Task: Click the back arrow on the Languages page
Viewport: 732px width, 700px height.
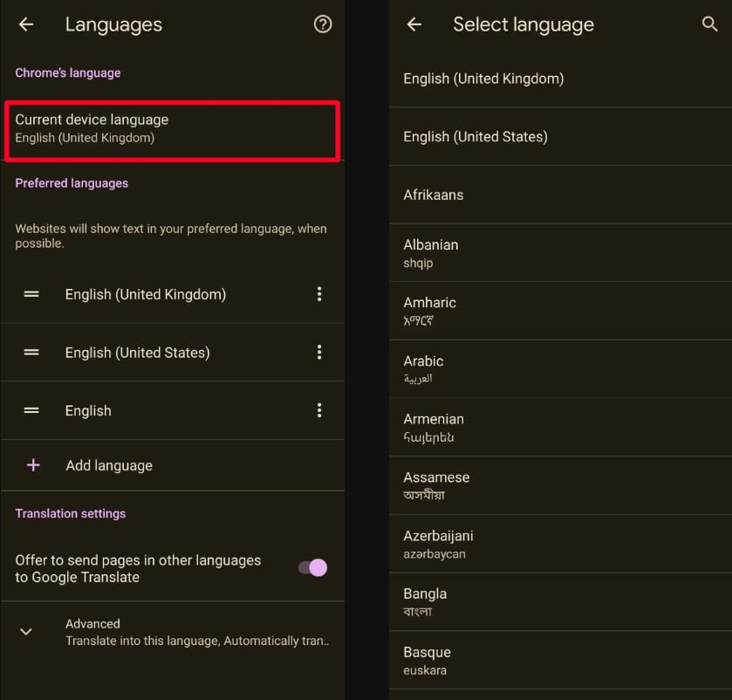Action: [x=25, y=24]
